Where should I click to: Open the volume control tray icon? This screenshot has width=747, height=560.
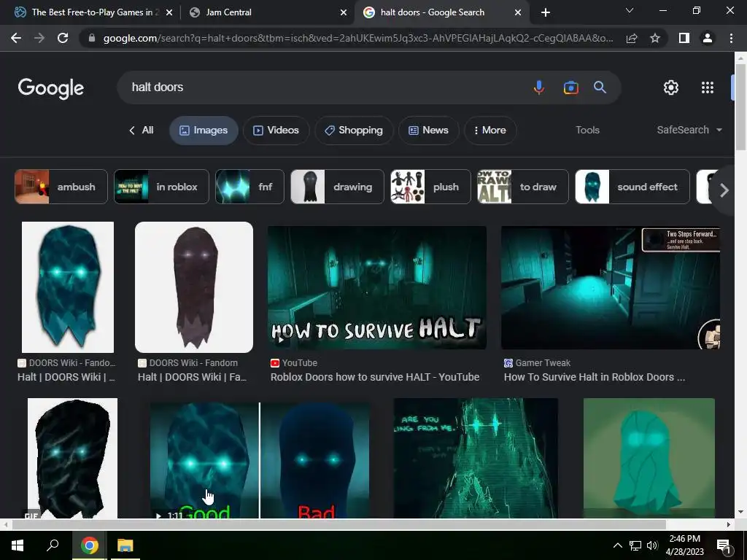tap(652, 545)
